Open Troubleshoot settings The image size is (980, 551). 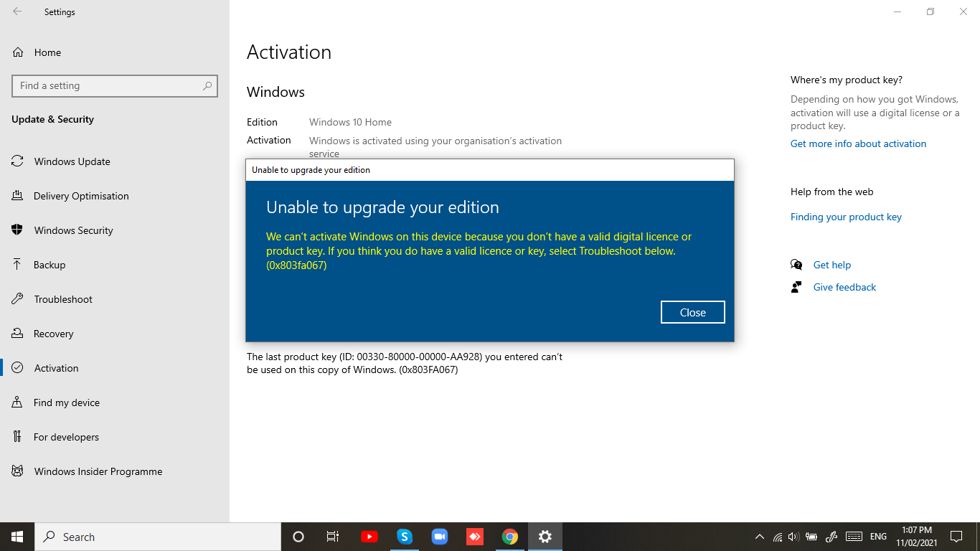(x=115, y=299)
